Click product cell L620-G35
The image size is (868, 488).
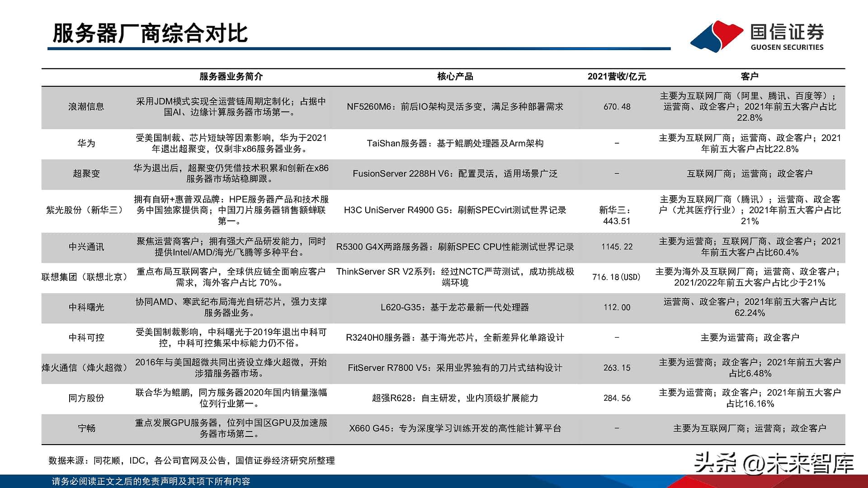pyautogui.click(x=455, y=307)
